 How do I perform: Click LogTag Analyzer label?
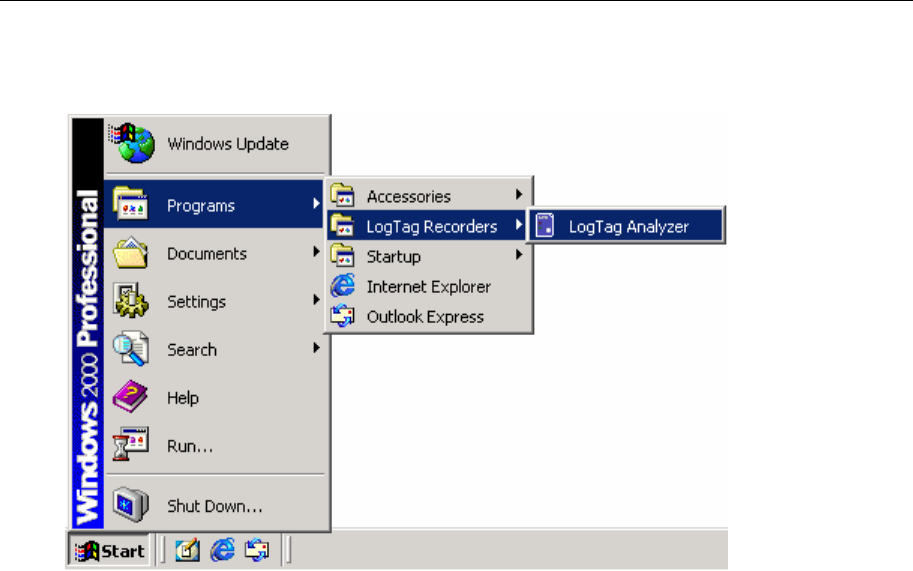click(629, 227)
